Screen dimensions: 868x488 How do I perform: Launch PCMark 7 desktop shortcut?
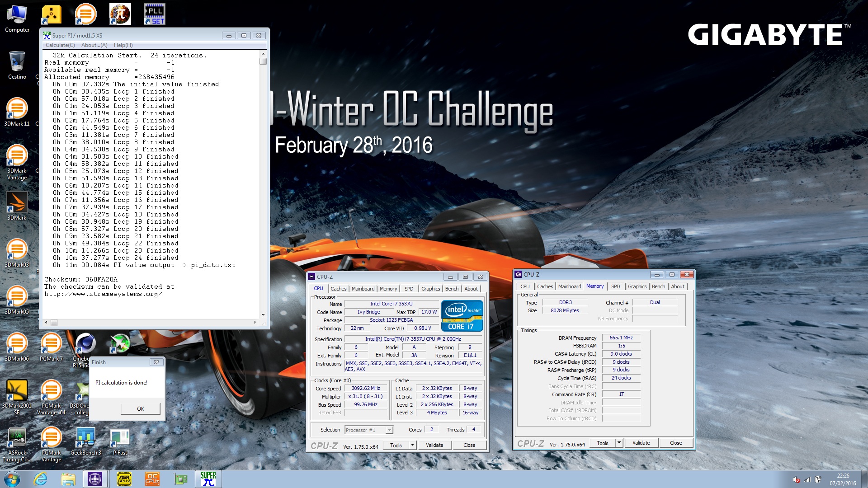click(x=51, y=347)
